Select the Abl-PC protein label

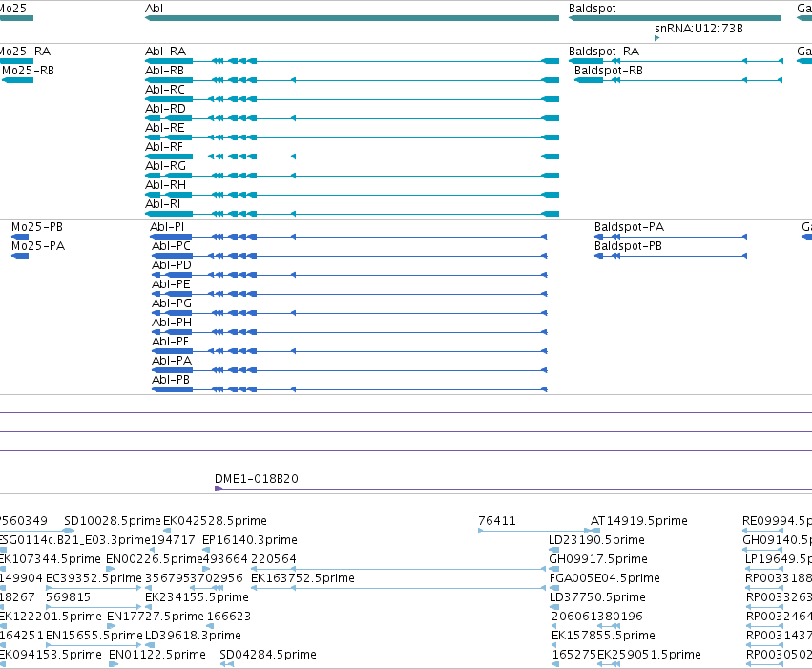(x=171, y=246)
